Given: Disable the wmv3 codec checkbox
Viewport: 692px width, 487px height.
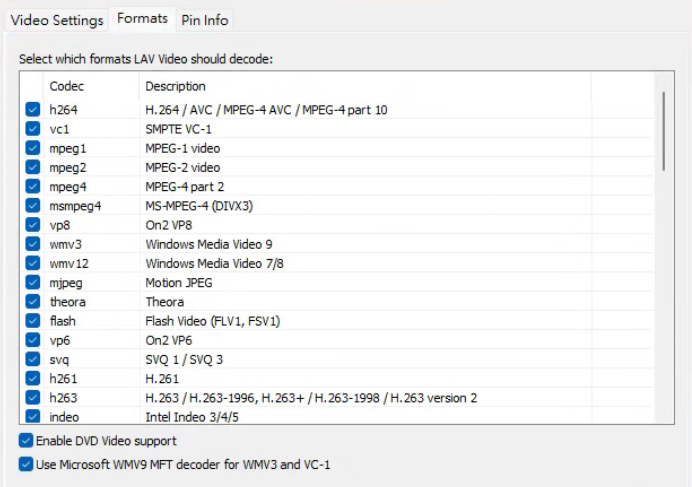Looking at the screenshot, I should pos(33,244).
